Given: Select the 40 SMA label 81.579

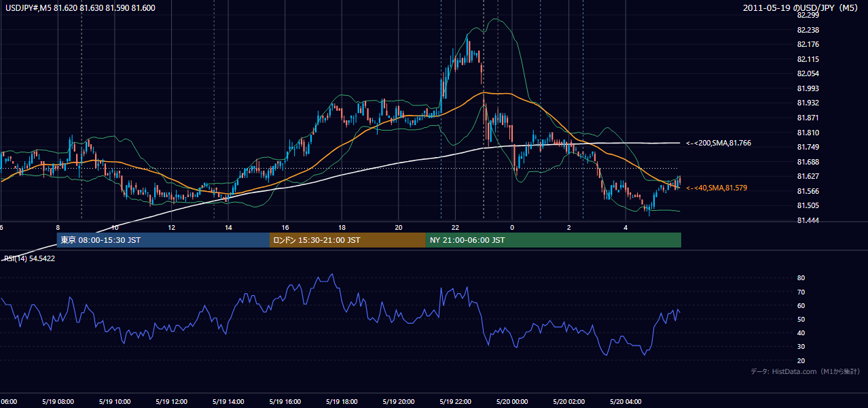Looking at the screenshot, I should 718,188.
